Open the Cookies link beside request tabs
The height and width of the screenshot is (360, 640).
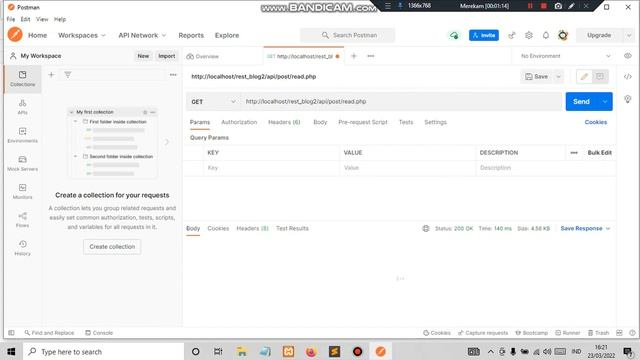pos(596,122)
